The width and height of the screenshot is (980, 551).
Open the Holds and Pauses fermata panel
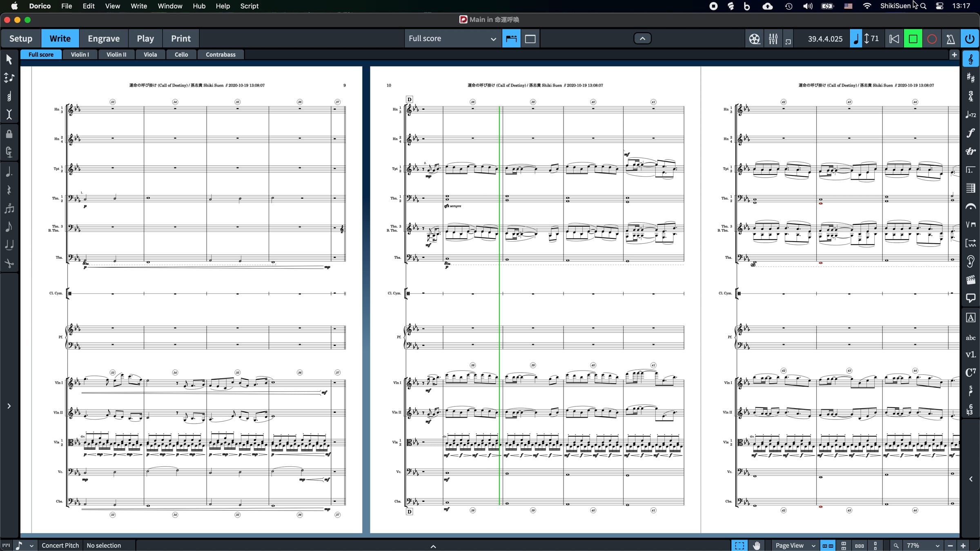[971, 207]
